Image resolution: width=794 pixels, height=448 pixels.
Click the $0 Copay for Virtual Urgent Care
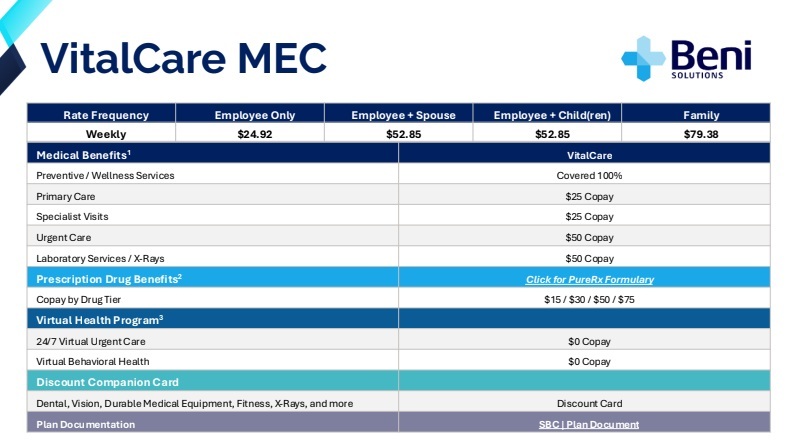click(589, 342)
